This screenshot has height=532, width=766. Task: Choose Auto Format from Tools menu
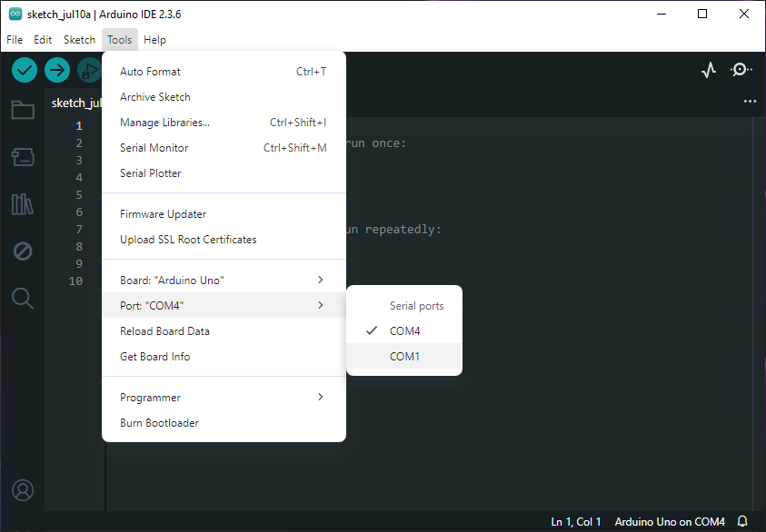[x=224, y=71]
